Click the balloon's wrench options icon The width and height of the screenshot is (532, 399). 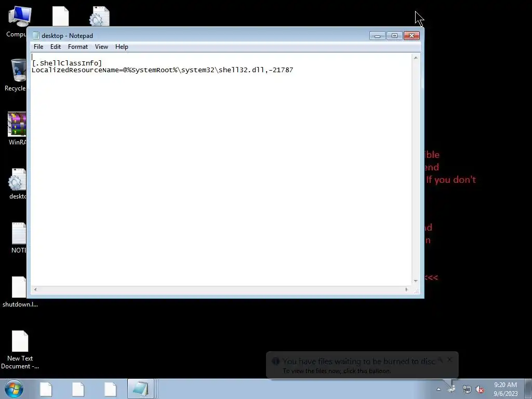[441, 360]
